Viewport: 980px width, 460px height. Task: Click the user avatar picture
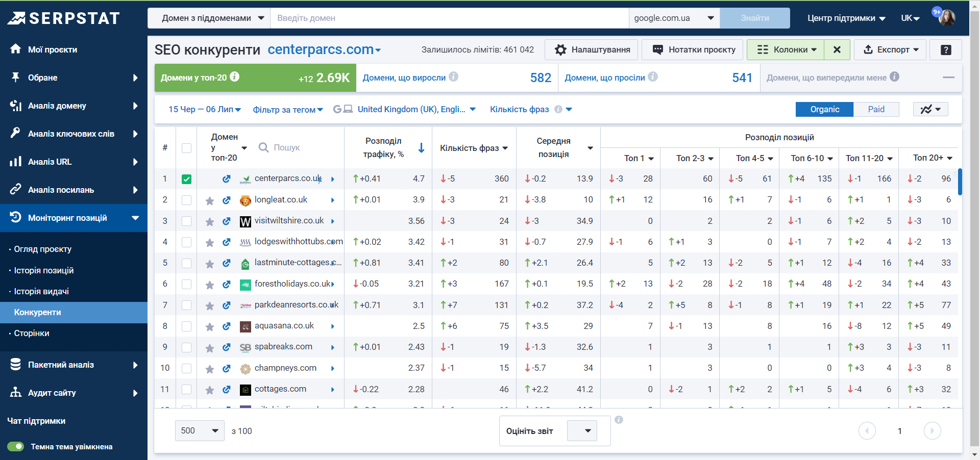[947, 18]
